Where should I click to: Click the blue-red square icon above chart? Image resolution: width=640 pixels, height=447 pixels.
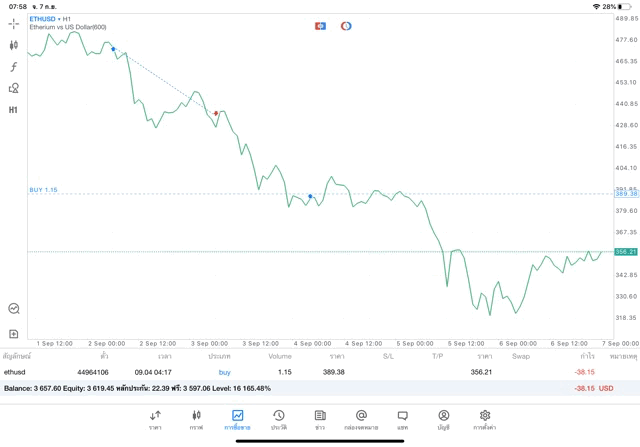click(x=320, y=26)
